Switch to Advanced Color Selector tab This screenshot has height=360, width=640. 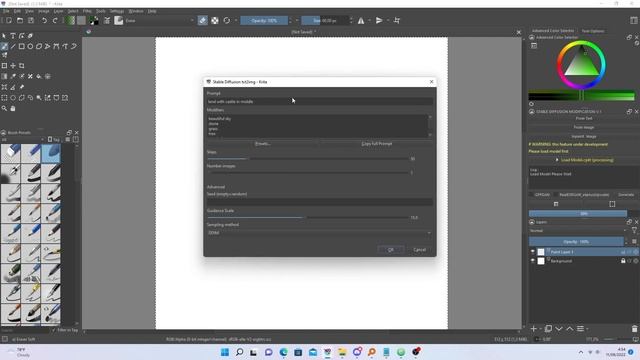(x=553, y=31)
